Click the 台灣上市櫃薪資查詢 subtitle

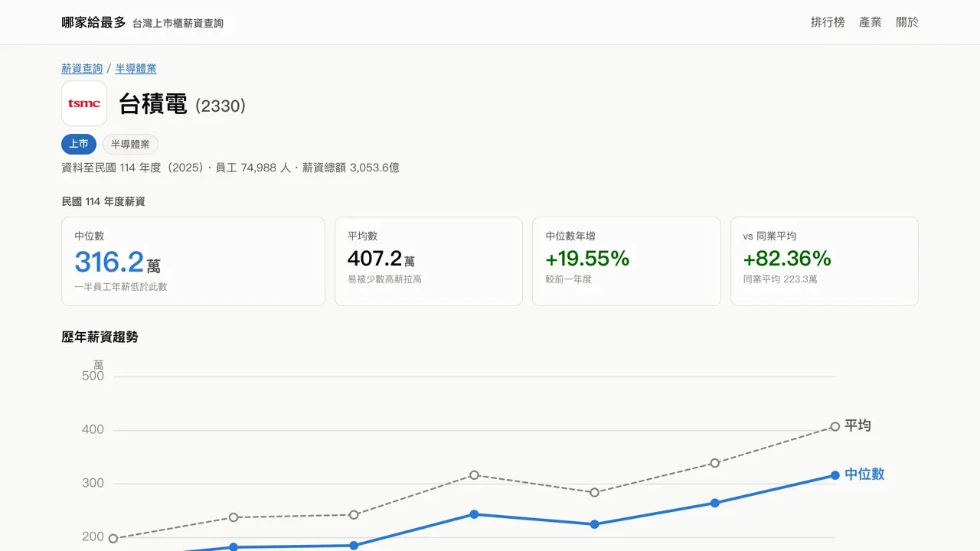(178, 23)
